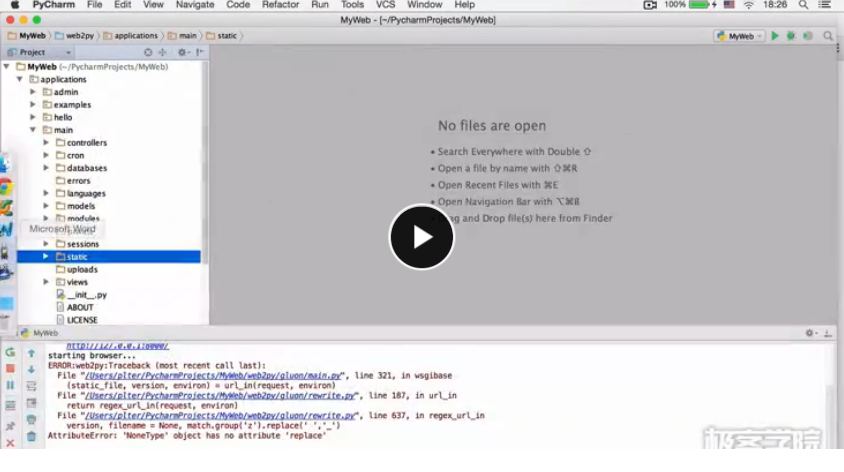Click the restore layout icon in the Run panel
The height and width of the screenshot is (472, 844).
[x=10, y=405]
